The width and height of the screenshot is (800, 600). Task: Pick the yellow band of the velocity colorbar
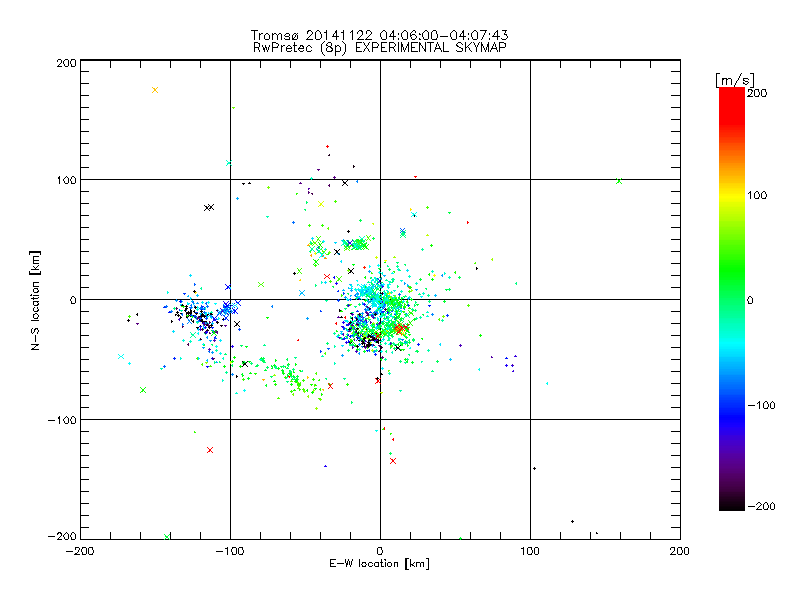click(x=732, y=195)
